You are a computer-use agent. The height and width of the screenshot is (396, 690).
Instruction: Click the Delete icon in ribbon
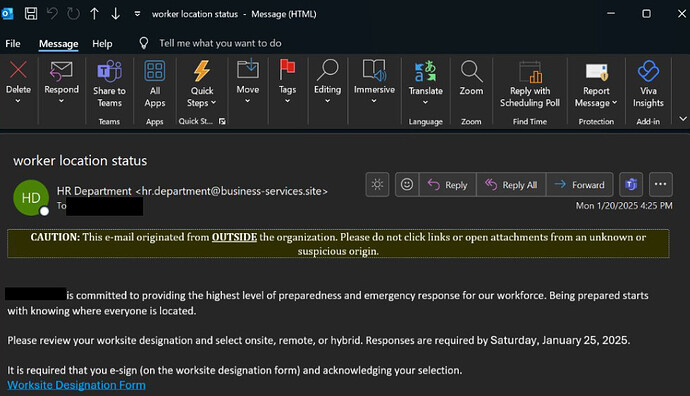click(18, 70)
